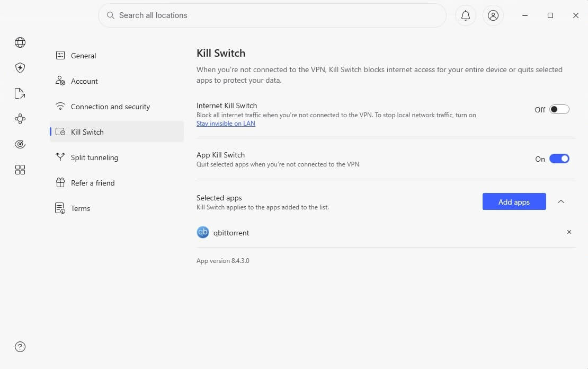
Task: Click the qbittorrent app icon
Action: 203,232
